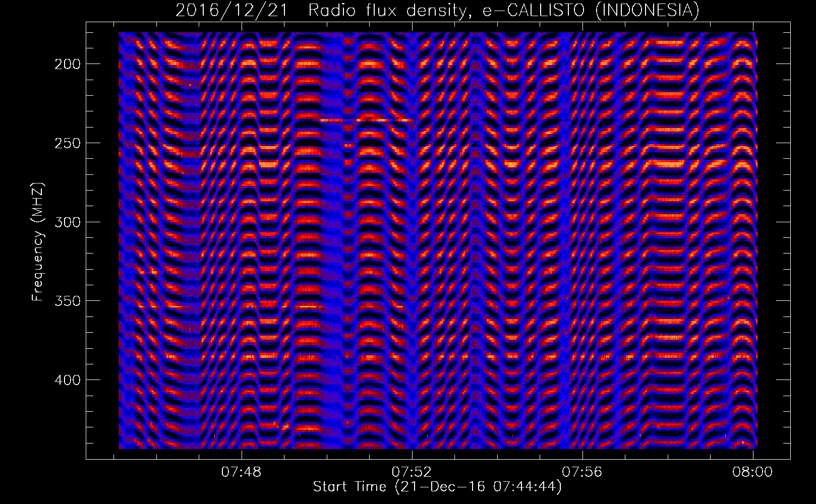Click the 'Start Time (21-Dec-16 07:44:44)' label
The height and width of the screenshot is (504, 816).
tap(437, 487)
